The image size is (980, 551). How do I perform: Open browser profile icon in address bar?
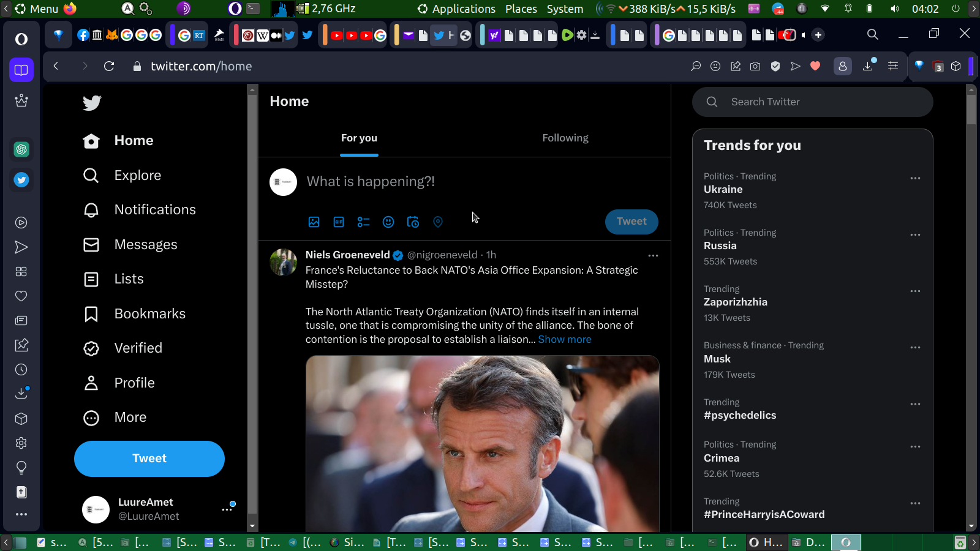point(843,66)
